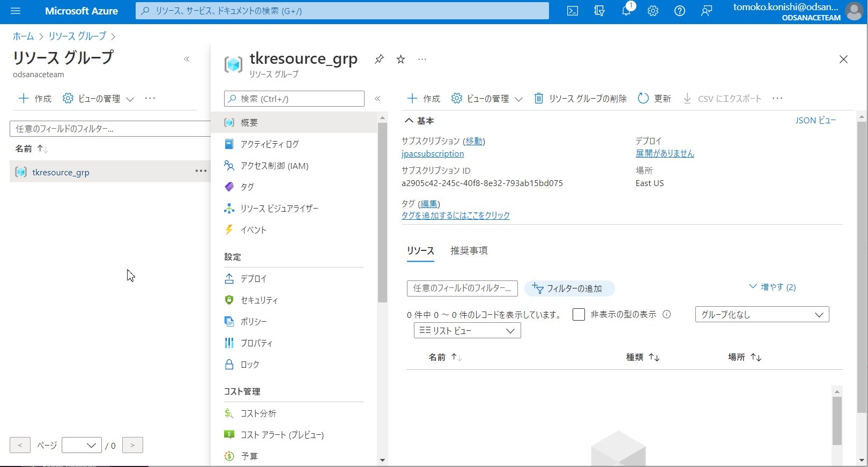Sort resources by 種類 column
Image resolution: width=868 pixels, height=467 pixels.
[x=643, y=357]
